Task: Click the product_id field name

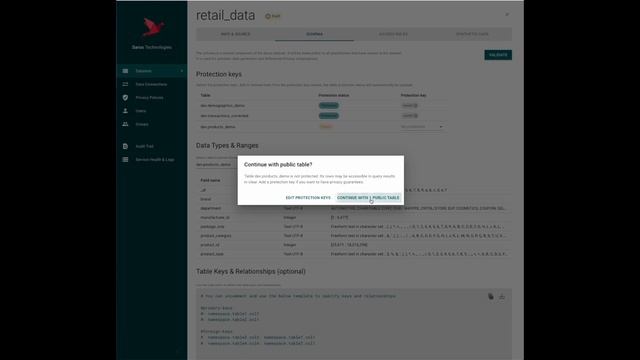Action: [210, 245]
